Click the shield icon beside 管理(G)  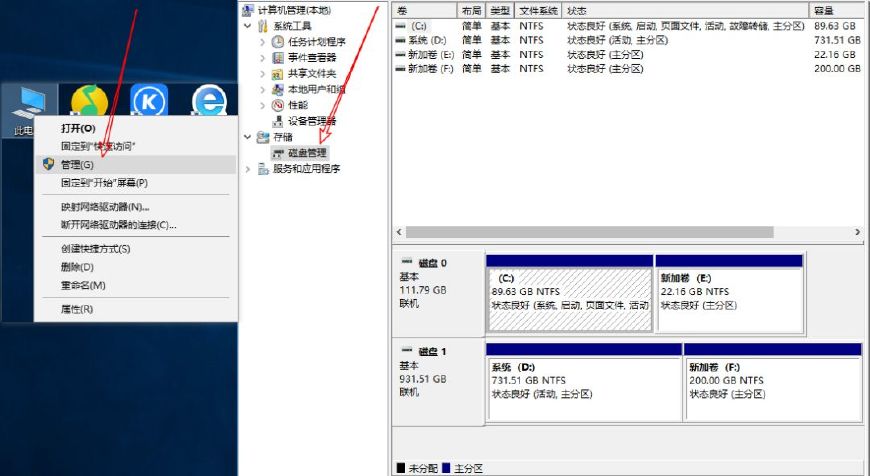click(49, 164)
